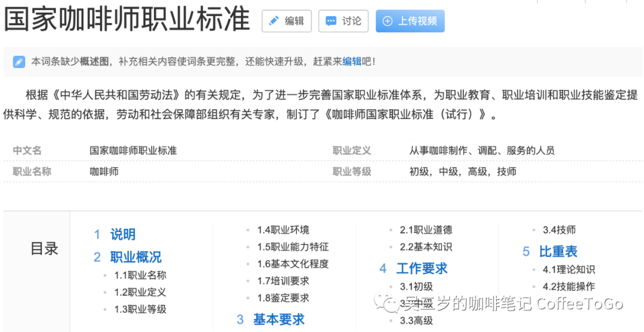Click the 职业等级 field label
This screenshot has width=644, height=332.
tap(352, 172)
